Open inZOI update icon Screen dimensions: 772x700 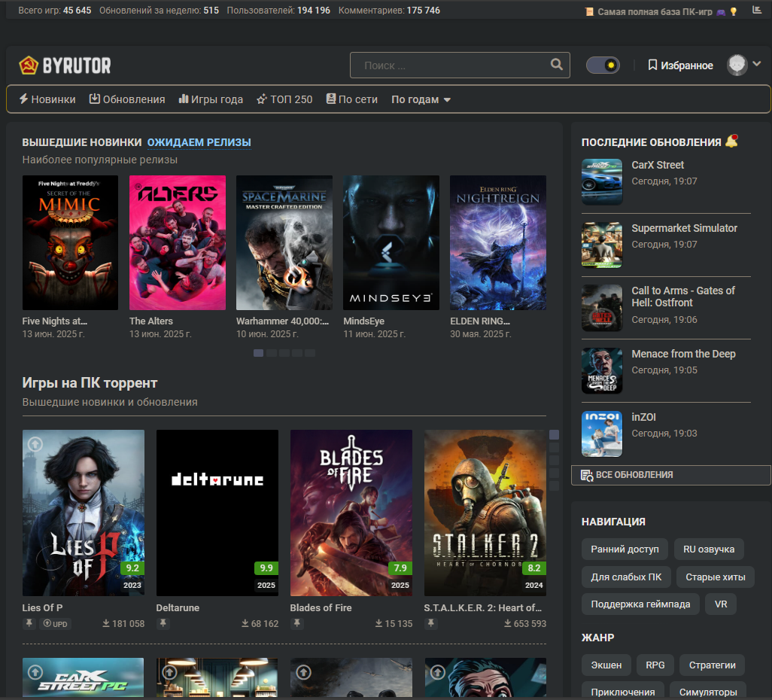click(602, 434)
